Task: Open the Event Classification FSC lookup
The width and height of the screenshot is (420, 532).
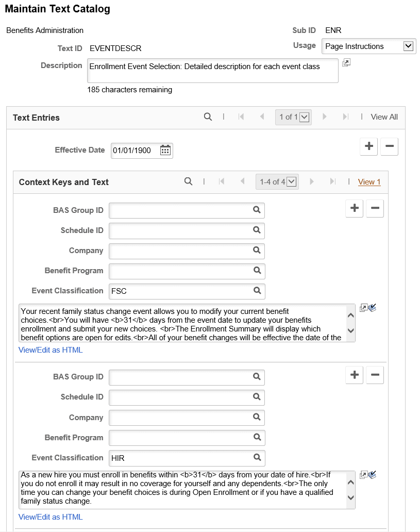Action: click(257, 291)
